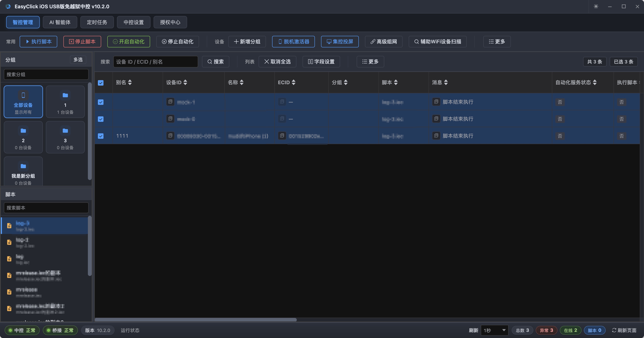This screenshot has width=644, height=338.
Task: Open the 我是新分组 group folder
Action: [x=23, y=172]
